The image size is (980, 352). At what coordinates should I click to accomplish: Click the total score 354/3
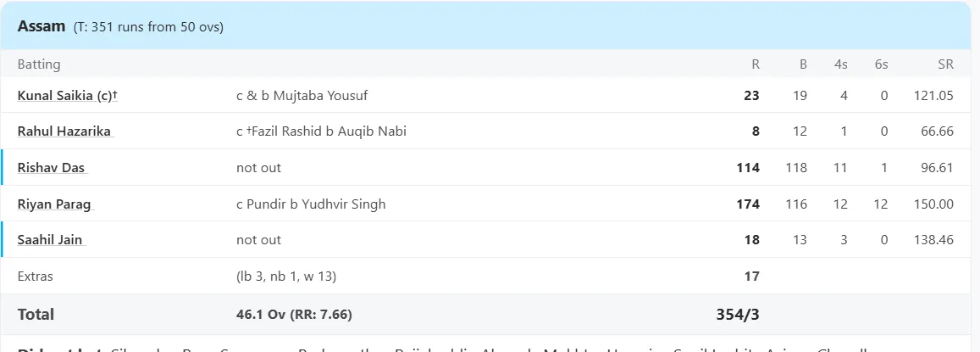tap(738, 315)
